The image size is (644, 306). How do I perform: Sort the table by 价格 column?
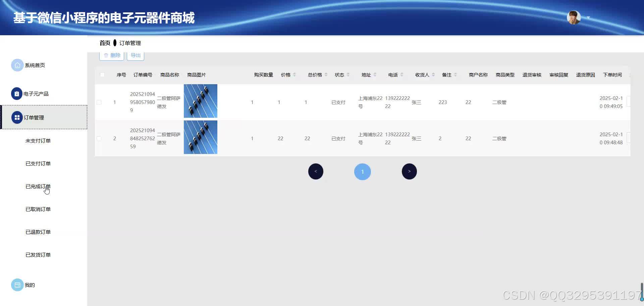295,75
